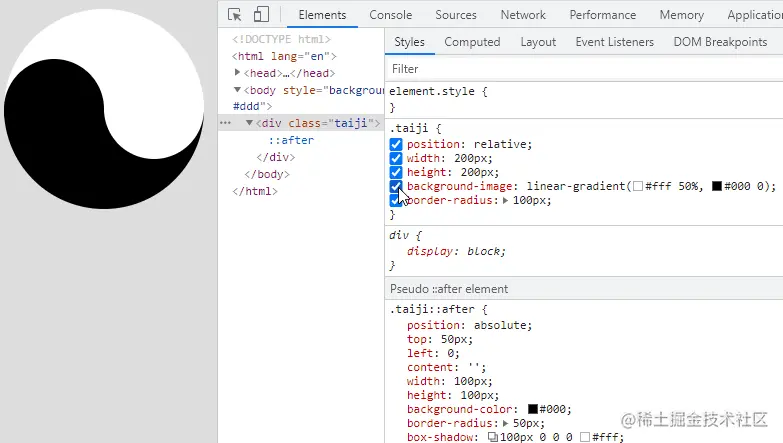
Task: Edit the left: 0 value
Action: click(450, 353)
